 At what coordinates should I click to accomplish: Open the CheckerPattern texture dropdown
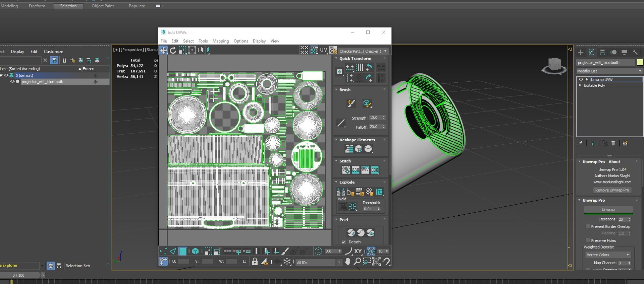coord(363,51)
